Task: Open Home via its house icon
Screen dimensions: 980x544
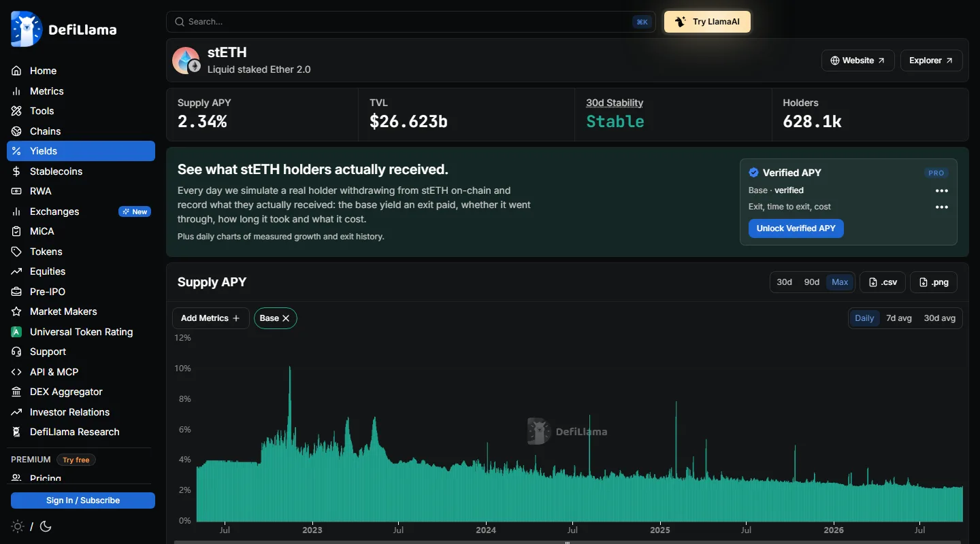Action: click(x=16, y=71)
